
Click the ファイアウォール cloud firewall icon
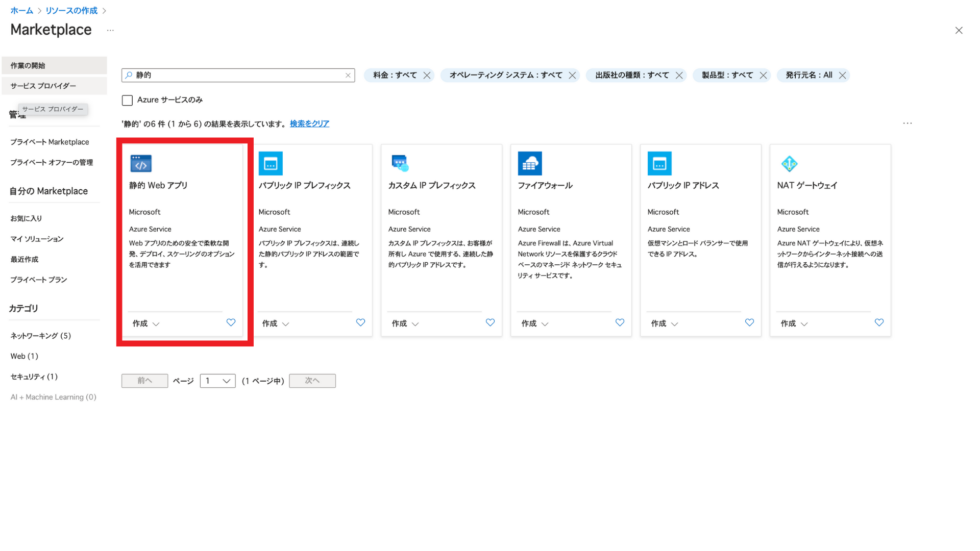(x=530, y=164)
